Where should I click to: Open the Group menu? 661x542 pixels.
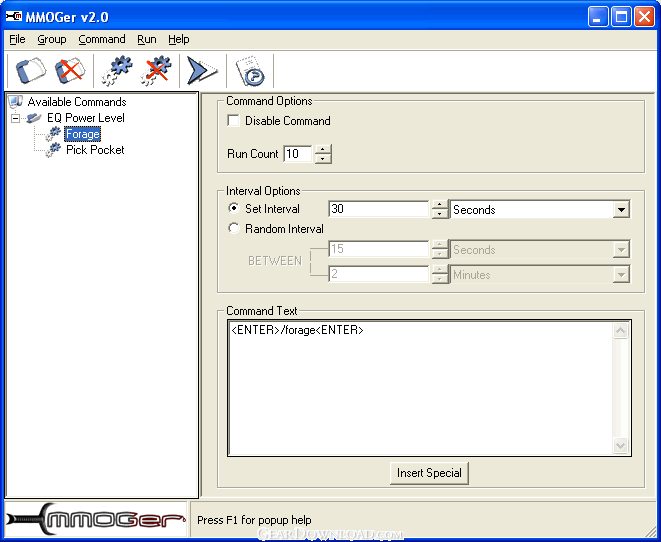coord(52,39)
